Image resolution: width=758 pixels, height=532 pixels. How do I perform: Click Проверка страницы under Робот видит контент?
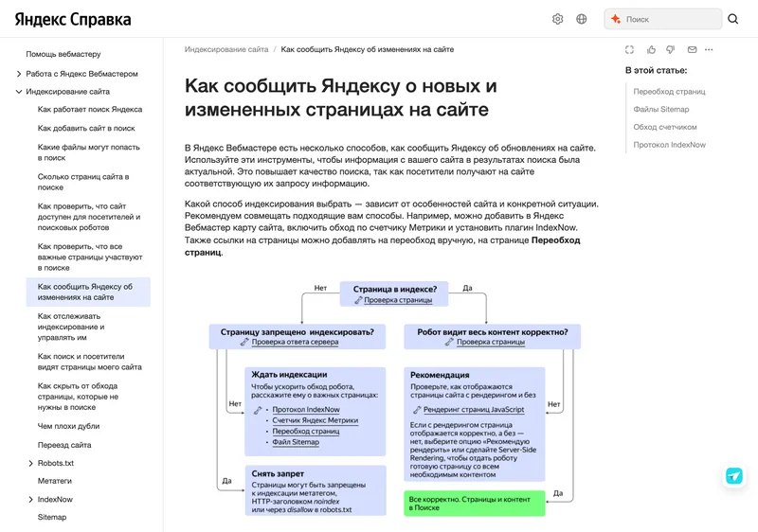[491, 342]
